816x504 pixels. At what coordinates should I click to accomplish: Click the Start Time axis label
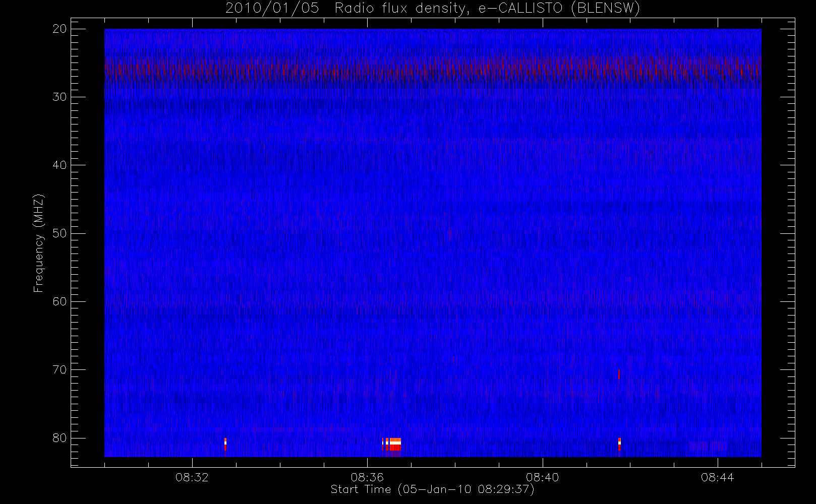click(x=432, y=489)
